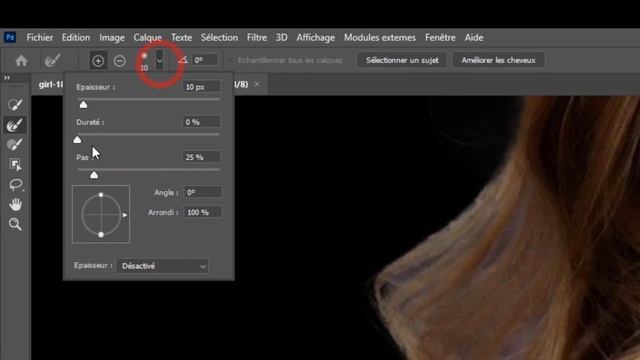Edit the Pas 25 % field
Screen dimensions: 640x360
201,157
